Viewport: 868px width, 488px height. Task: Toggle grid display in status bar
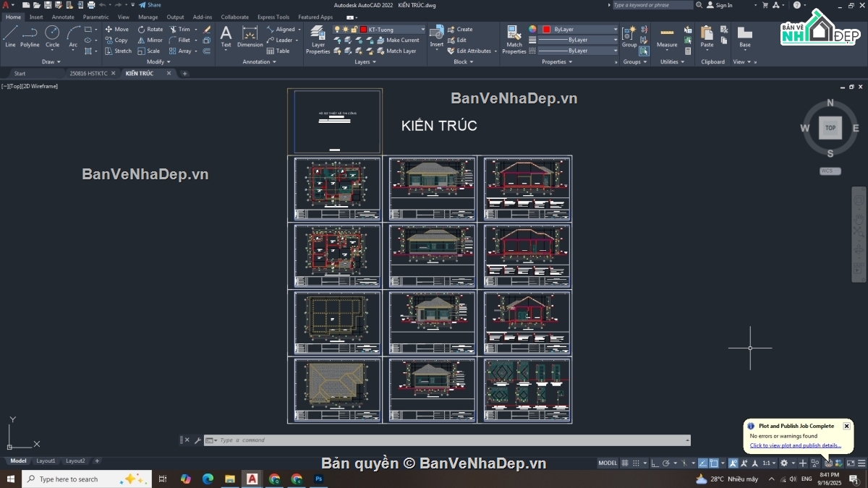click(x=626, y=463)
